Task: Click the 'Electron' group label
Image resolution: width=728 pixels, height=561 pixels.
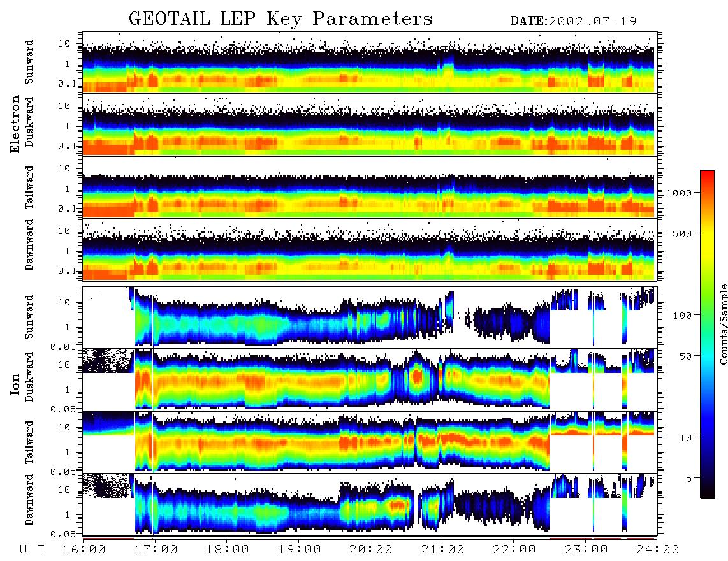Action: coord(15,124)
